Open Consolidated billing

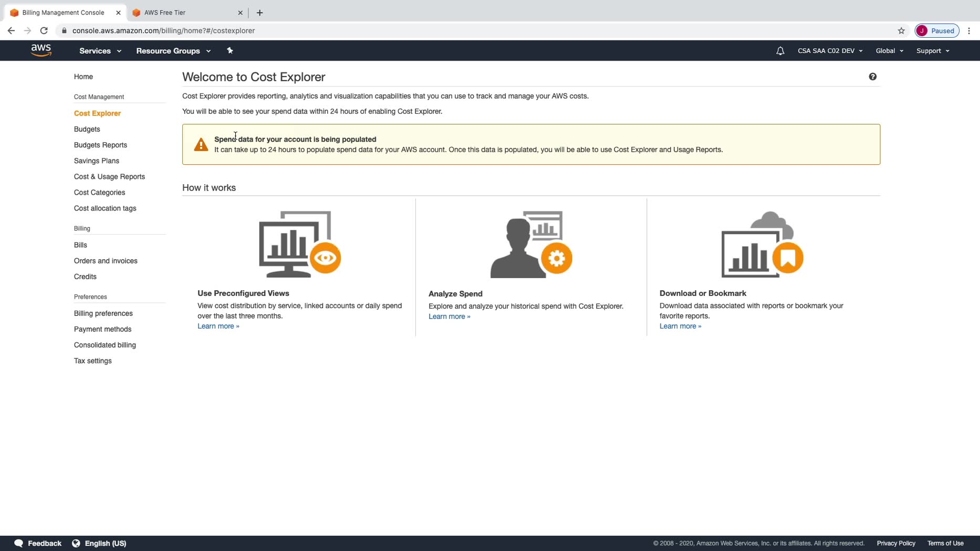pos(105,345)
